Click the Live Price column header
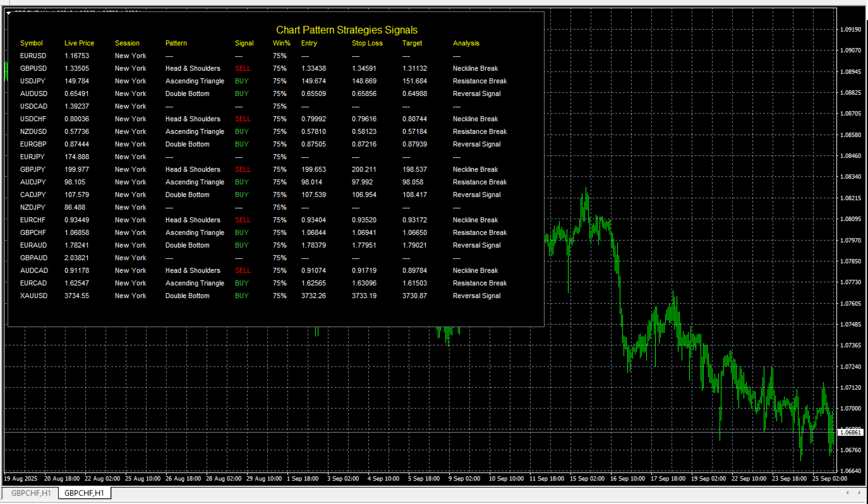Image resolution: width=868 pixels, height=504 pixels. 79,43
